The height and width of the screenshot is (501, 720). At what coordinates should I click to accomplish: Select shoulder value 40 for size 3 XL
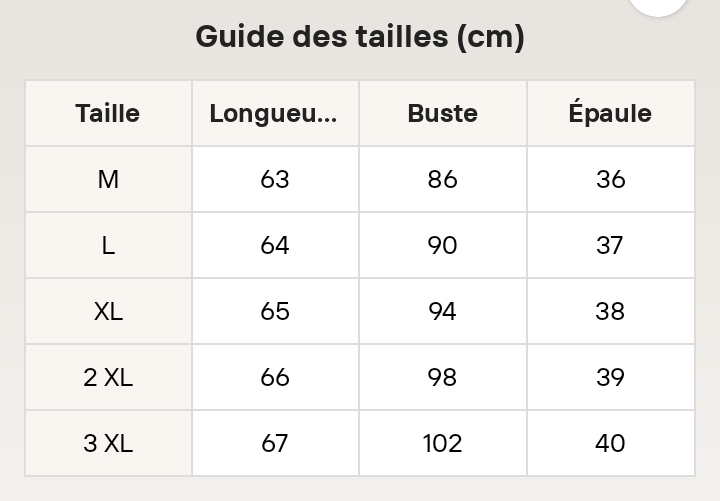(x=611, y=443)
